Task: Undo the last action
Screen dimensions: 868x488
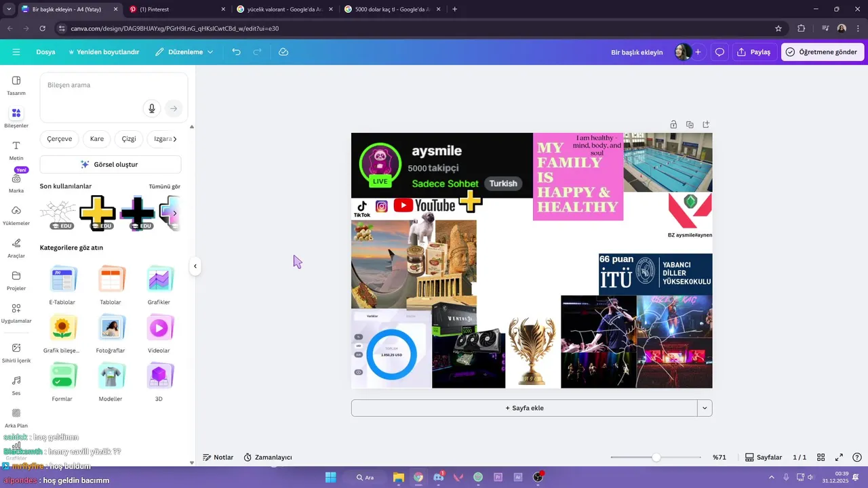Action: [x=236, y=52]
